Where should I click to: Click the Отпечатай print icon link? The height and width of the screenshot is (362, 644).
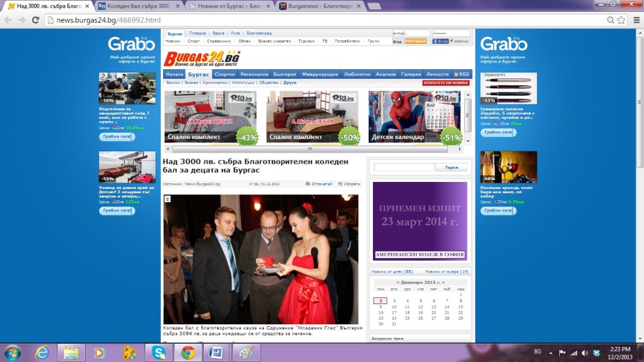[319, 184]
